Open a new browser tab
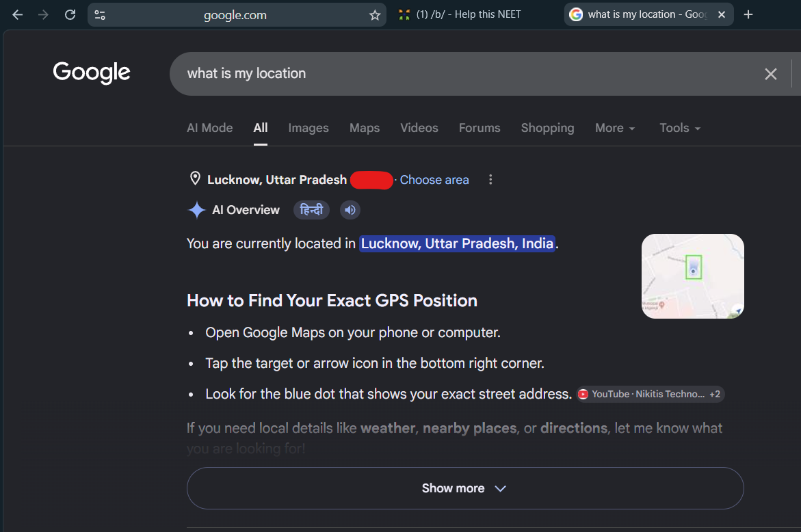 pyautogui.click(x=748, y=14)
